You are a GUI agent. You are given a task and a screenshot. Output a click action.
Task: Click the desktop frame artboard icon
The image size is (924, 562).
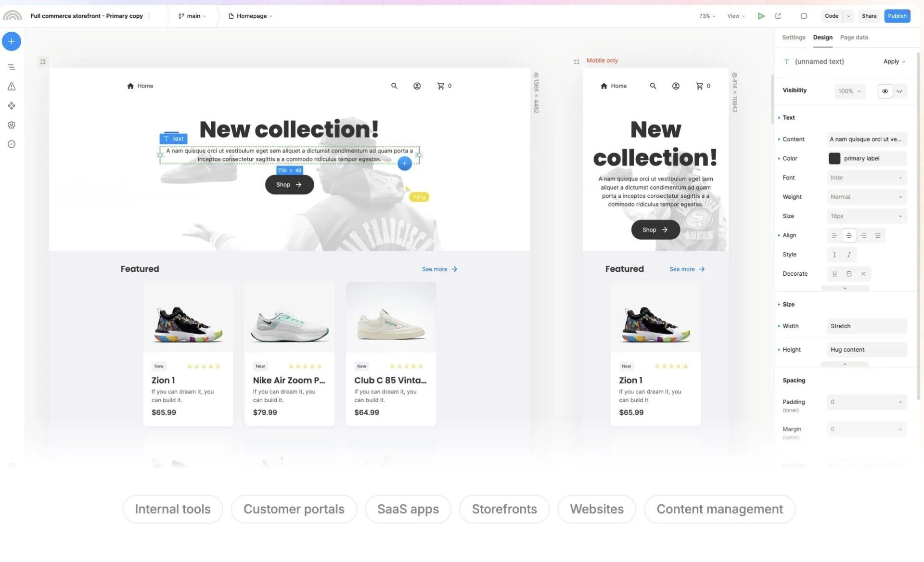tap(43, 62)
